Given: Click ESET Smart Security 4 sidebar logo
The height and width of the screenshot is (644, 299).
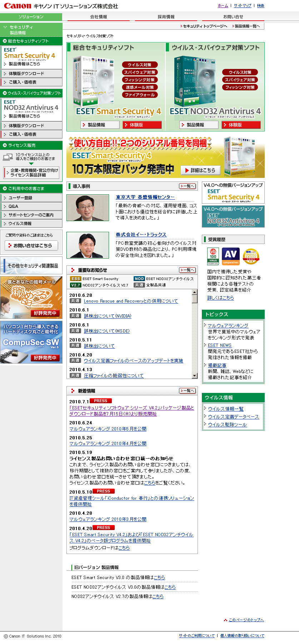Looking at the screenshot, I should tap(29, 54).
